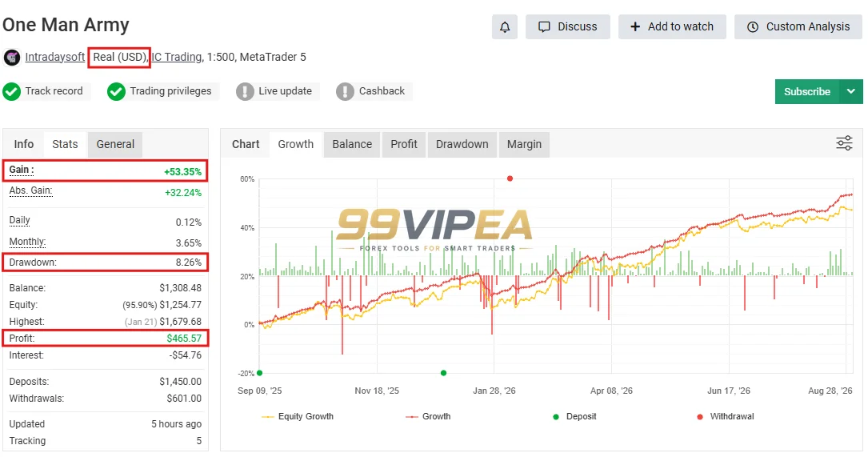Click the red withdrawal dot on chart
Image resolution: width=868 pixels, height=457 pixels.
(x=510, y=178)
